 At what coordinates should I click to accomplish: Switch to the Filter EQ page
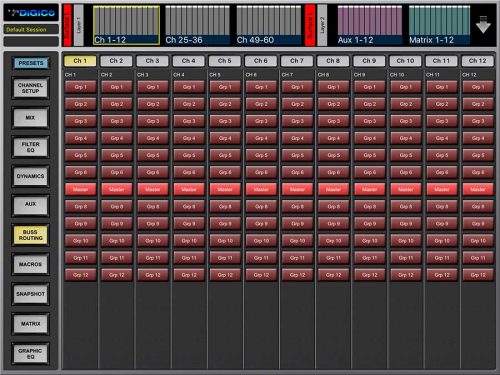(30, 147)
